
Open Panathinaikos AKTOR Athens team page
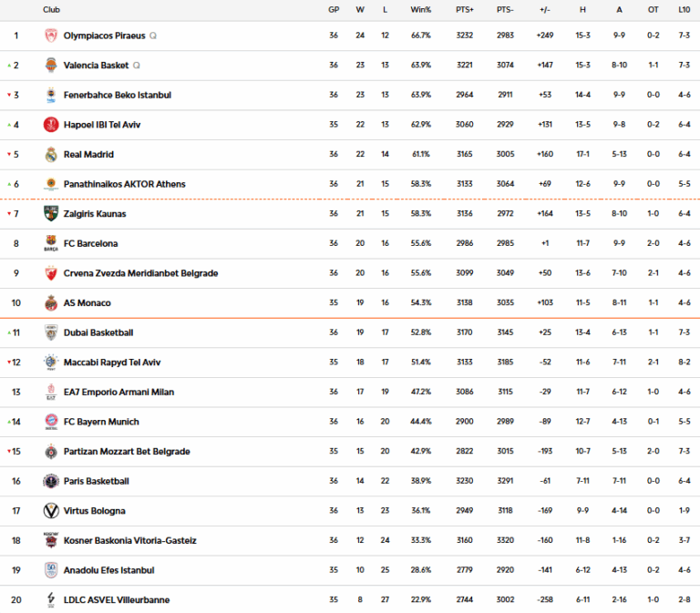tap(124, 184)
